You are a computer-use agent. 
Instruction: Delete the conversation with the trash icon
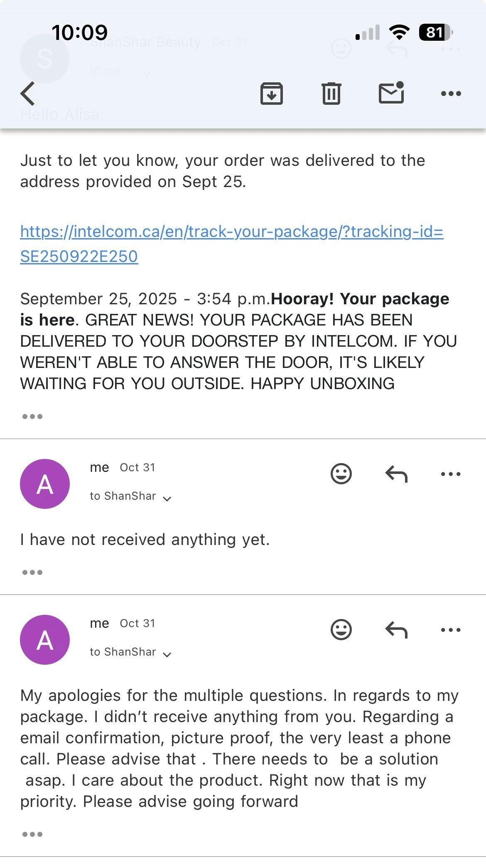(331, 93)
